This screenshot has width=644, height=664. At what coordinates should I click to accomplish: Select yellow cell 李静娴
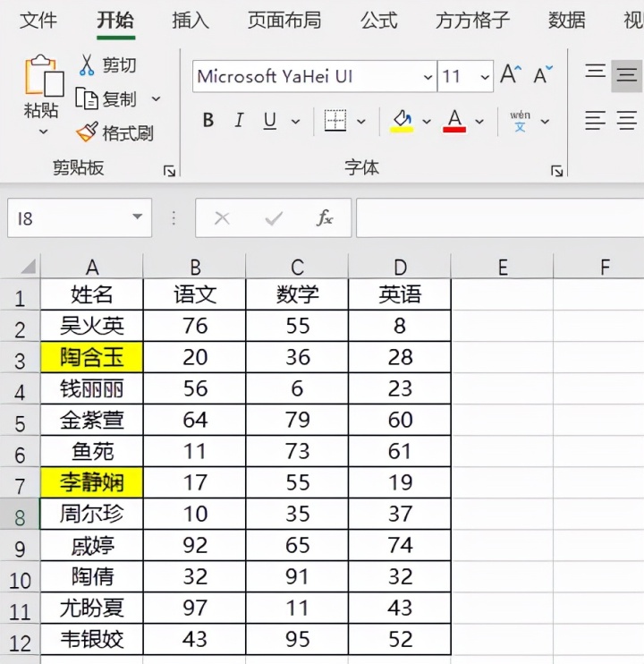click(92, 482)
